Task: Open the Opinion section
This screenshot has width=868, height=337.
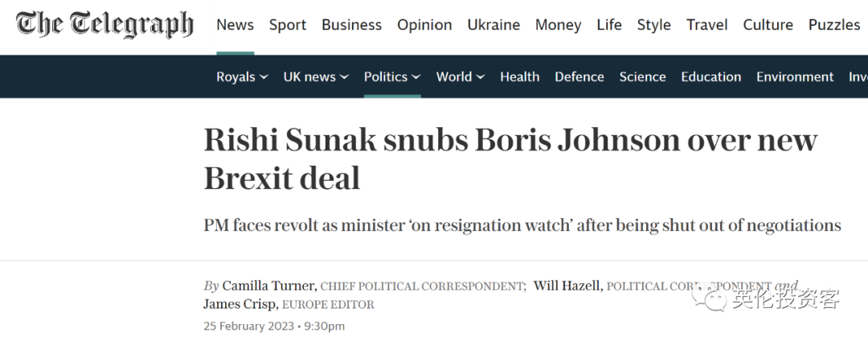Action: (424, 25)
